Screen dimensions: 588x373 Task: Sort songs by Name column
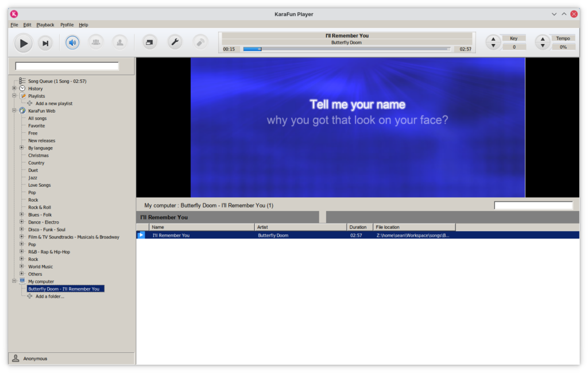point(202,227)
